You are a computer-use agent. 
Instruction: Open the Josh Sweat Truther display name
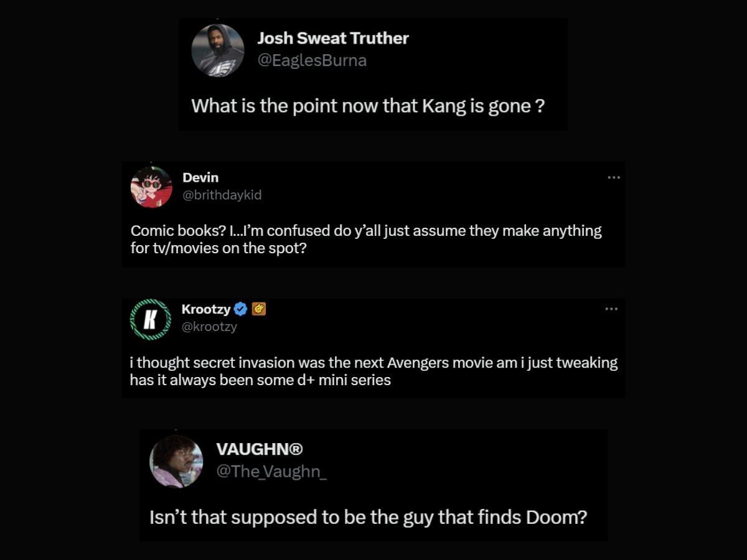click(x=332, y=38)
